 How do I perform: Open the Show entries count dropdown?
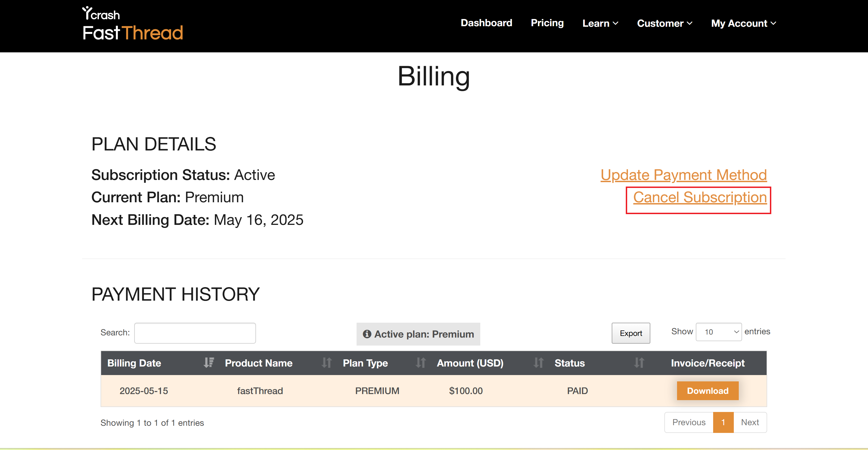coord(719,332)
